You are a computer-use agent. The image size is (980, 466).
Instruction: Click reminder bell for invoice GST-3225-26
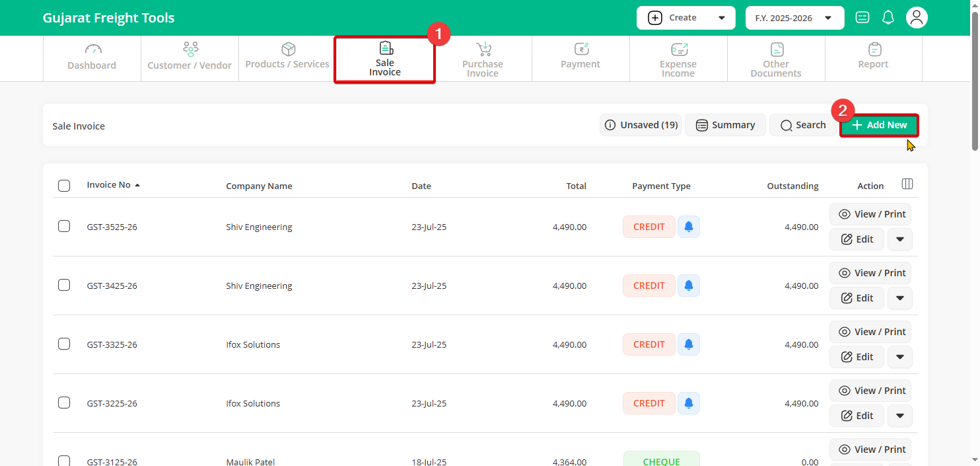coord(689,403)
